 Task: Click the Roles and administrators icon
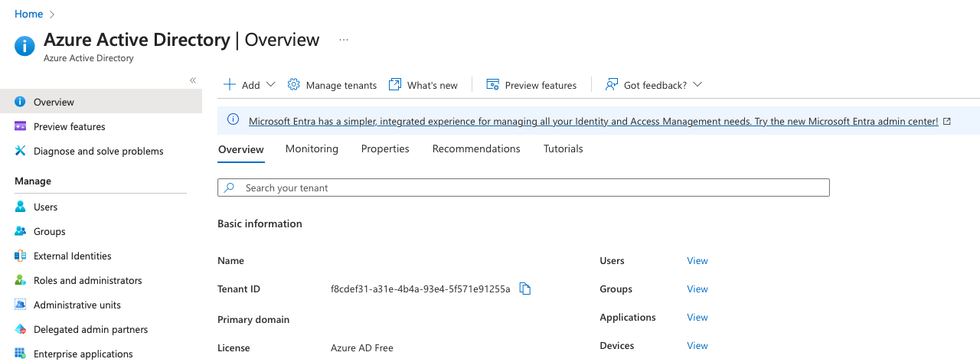[x=21, y=280]
